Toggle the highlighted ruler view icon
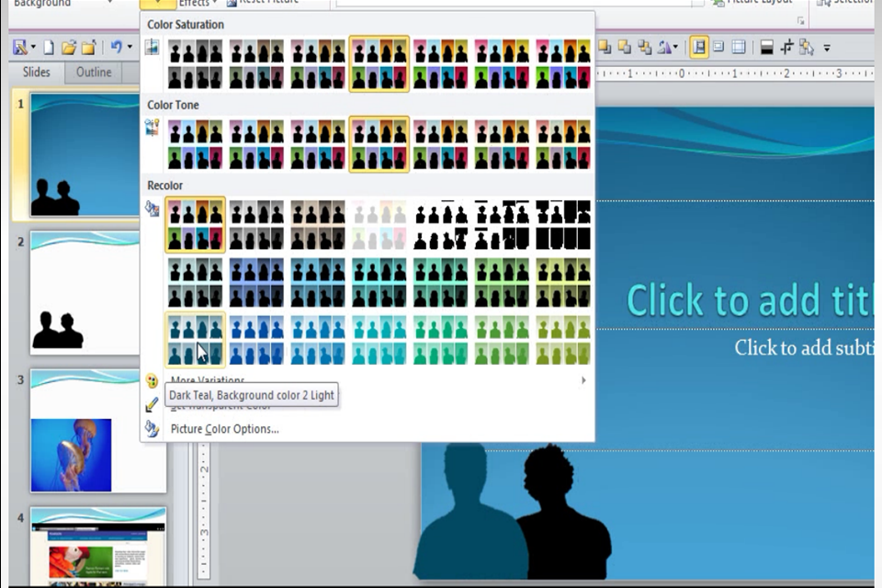Image resolution: width=882 pixels, height=588 pixels. point(699,47)
